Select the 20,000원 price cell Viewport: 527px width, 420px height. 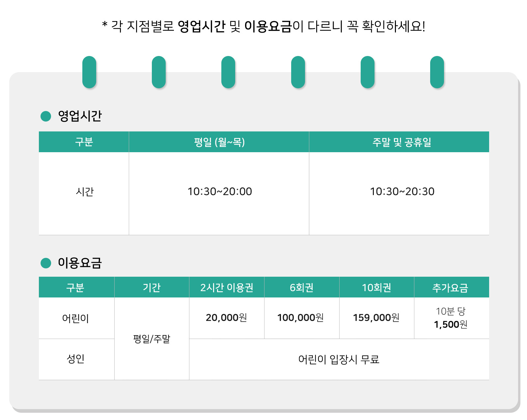click(226, 318)
